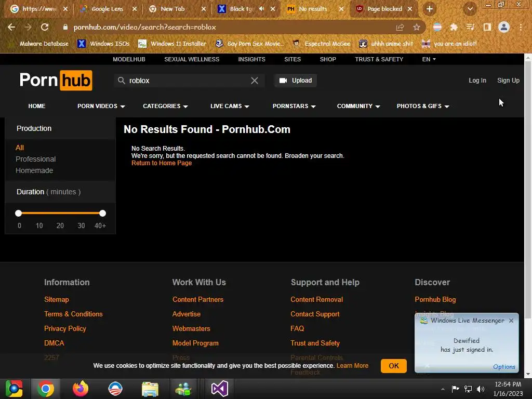The width and height of the screenshot is (532, 399).
Task: Open the Learn More cookie link
Action: point(352,366)
